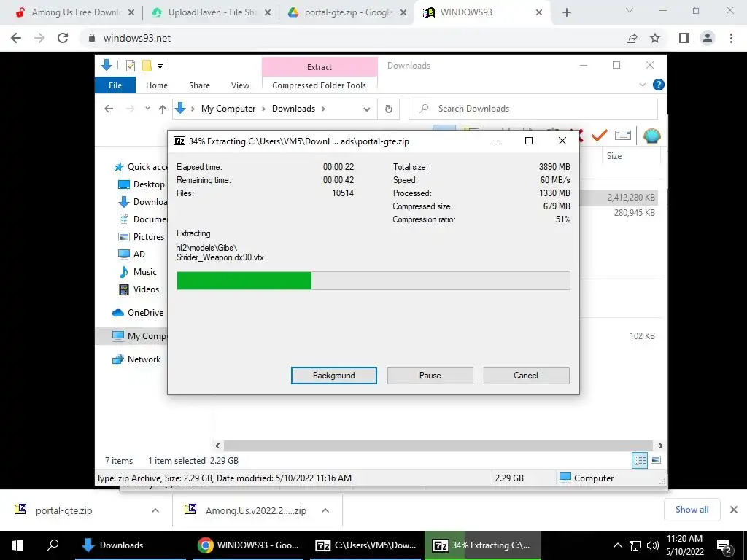Select Network in the navigation pane
Image resolution: width=747 pixels, height=560 pixels.
136,359
